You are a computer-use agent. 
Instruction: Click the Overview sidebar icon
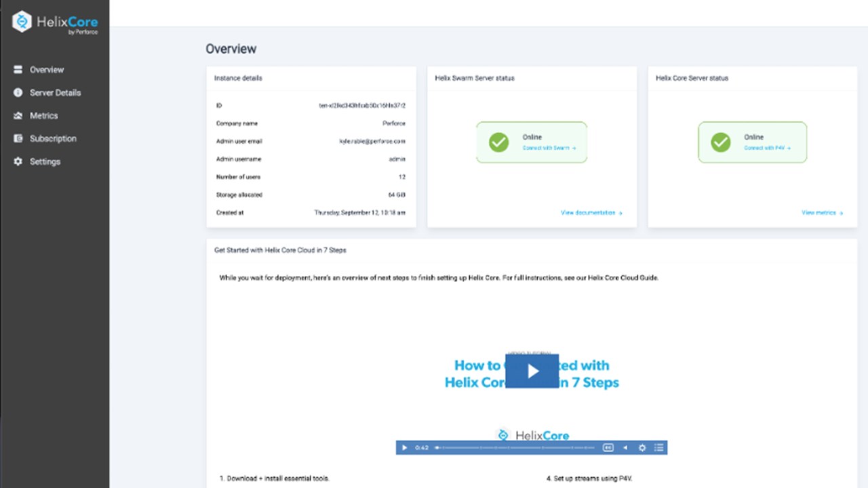[x=18, y=70]
